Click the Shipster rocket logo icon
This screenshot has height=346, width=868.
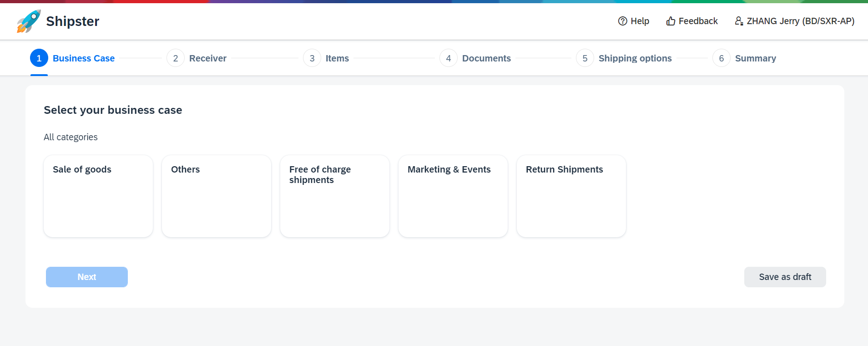29,21
